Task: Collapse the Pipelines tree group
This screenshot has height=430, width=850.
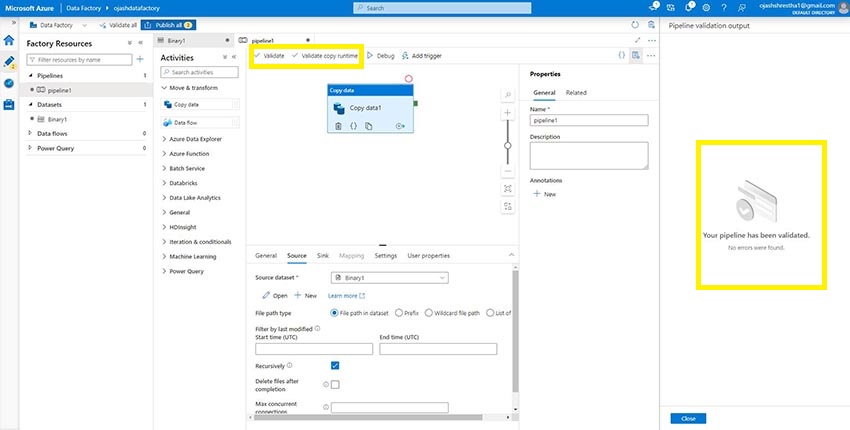Action: pyautogui.click(x=30, y=76)
